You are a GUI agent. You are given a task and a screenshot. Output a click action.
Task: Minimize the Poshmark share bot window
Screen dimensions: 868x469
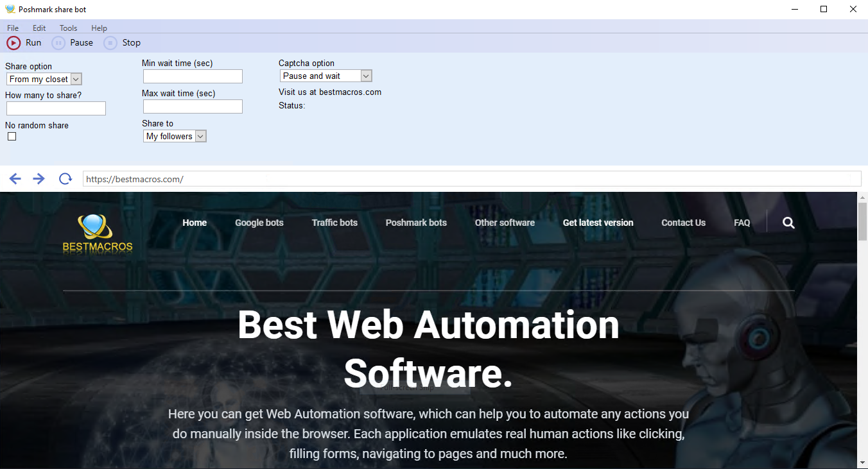coord(794,9)
